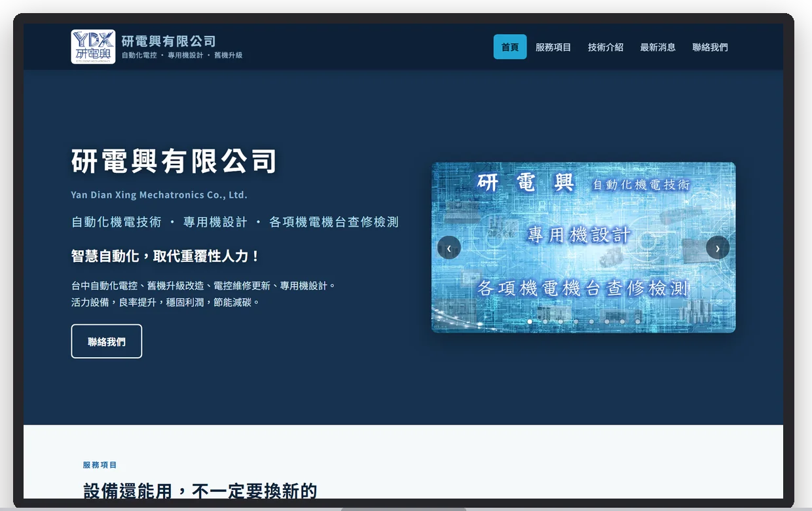
Task: Click the large 研電興有限公司 hero heading
Action: [x=174, y=161]
